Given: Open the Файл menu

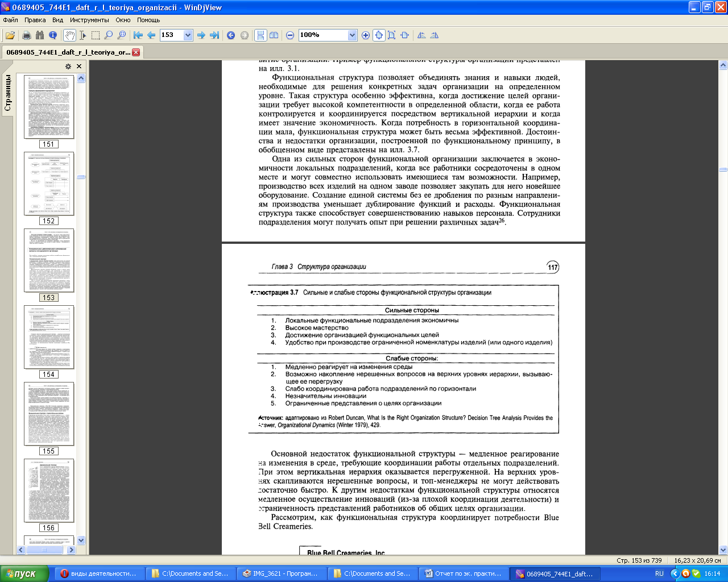Looking at the screenshot, I should pos(10,20).
